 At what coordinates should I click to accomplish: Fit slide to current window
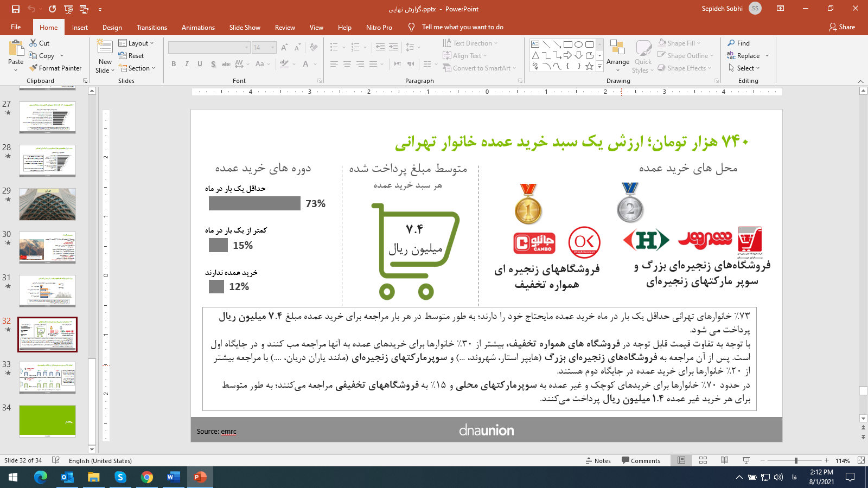click(861, 460)
